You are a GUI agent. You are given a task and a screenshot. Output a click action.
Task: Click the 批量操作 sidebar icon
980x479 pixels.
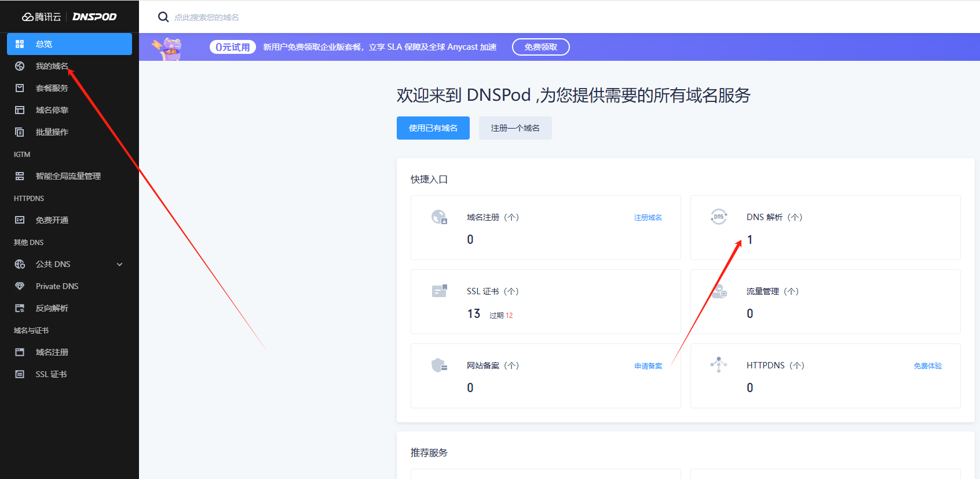(x=20, y=132)
